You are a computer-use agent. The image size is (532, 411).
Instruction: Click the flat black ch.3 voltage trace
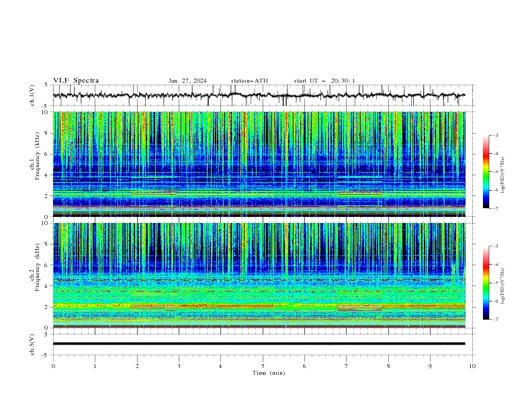pos(259,344)
